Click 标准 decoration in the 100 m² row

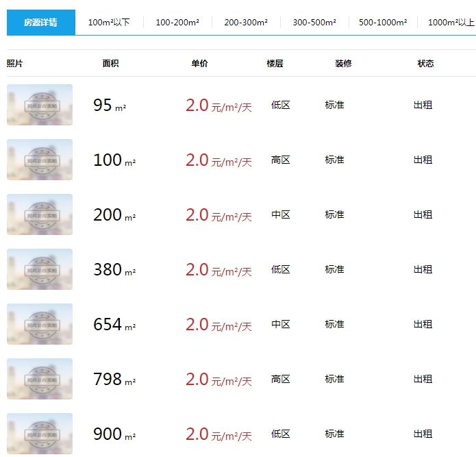click(x=334, y=160)
